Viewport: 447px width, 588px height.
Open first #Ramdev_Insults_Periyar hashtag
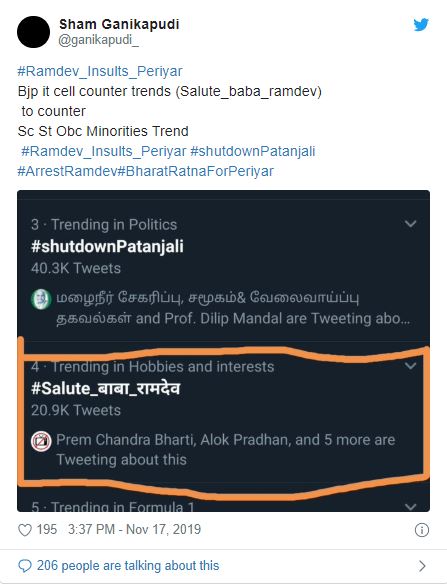[100, 71]
